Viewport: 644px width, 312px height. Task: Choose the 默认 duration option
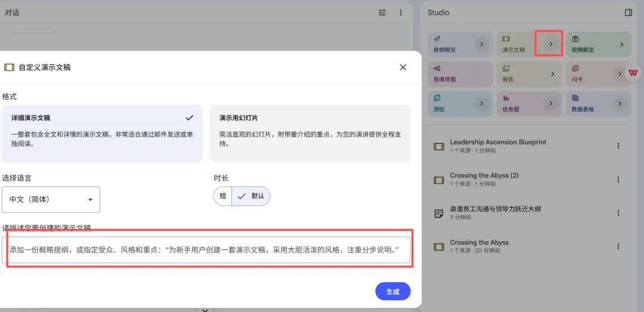point(251,196)
